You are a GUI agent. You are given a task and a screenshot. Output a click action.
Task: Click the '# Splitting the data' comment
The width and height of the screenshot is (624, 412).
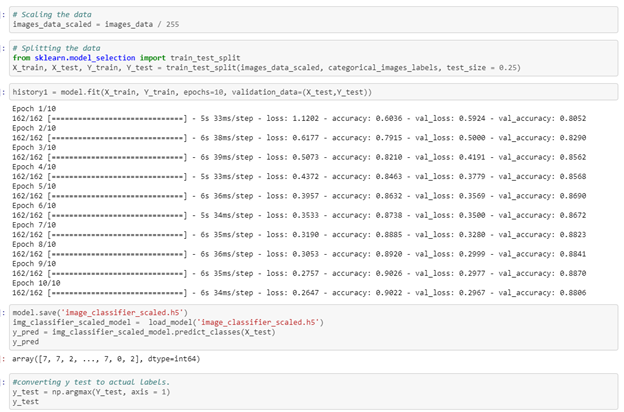tap(56, 48)
